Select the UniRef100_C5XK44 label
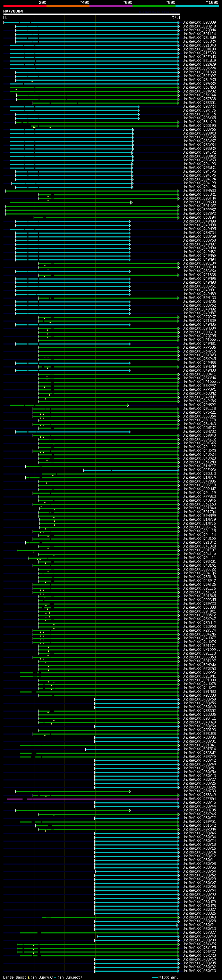Viewport: 222px width, 980px height. coord(199,95)
